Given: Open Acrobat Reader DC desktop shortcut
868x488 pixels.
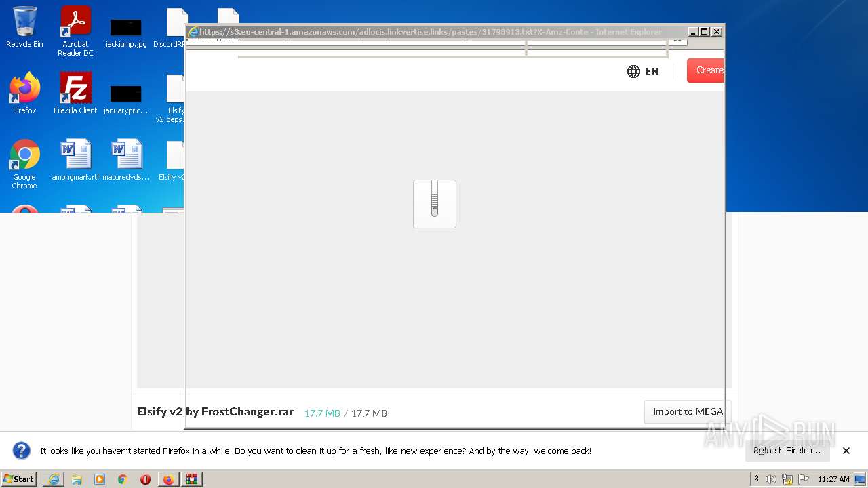Looking at the screenshot, I should pos(75,31).
